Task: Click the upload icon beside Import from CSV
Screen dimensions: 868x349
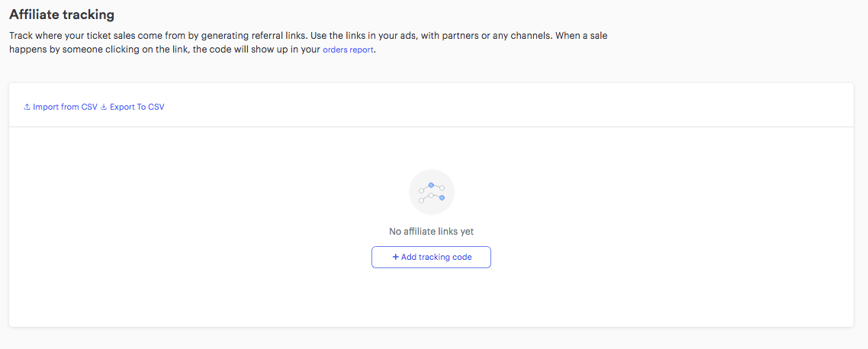Action: tap(27, 107)
